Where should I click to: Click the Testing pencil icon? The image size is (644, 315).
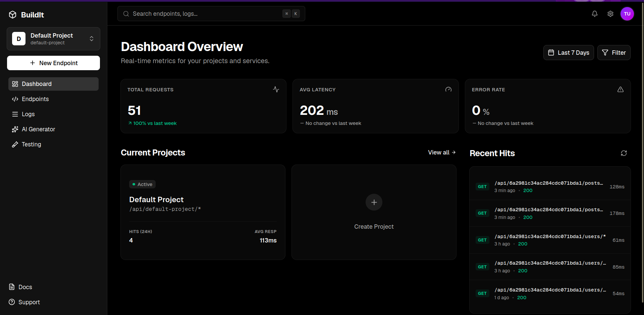click(15, 144)
